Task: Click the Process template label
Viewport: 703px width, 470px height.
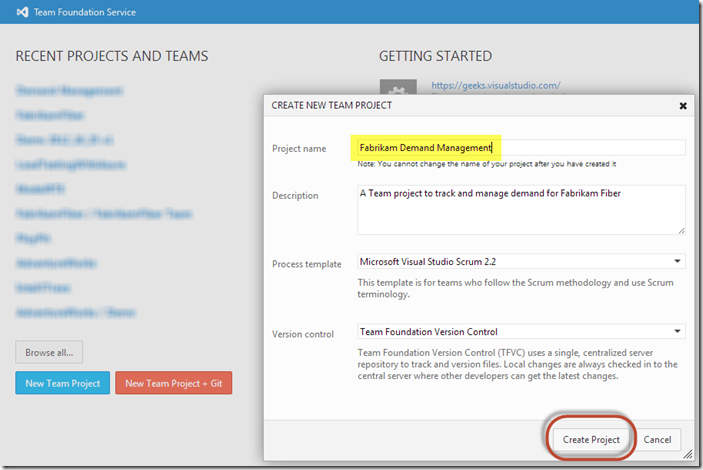Action: pos(307,264)
